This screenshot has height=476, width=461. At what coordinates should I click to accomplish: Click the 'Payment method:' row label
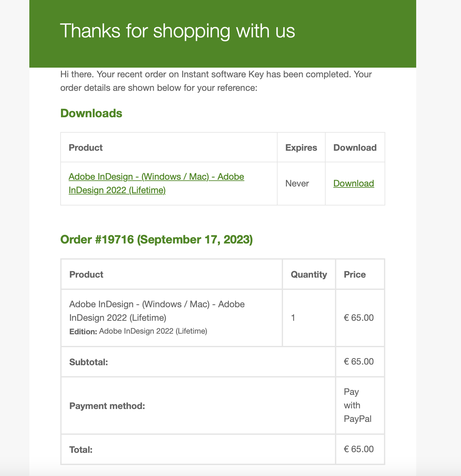(107, 406)
